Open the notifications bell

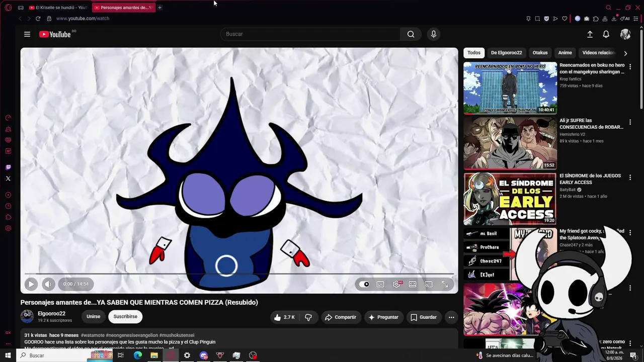[x=606, y=34]
